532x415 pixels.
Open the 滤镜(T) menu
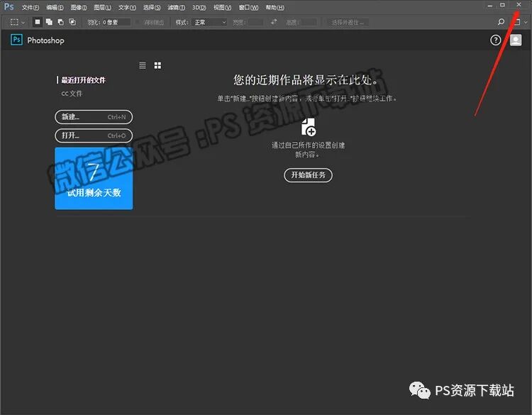click(176, 7)
